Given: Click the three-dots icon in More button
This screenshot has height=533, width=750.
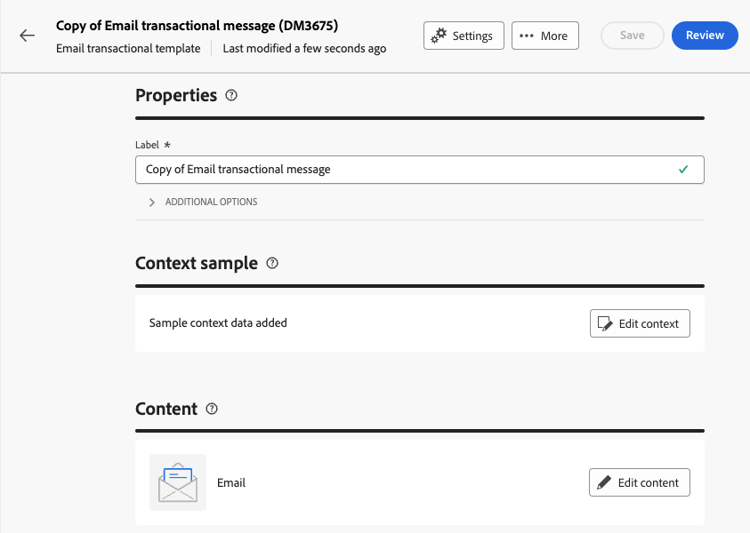Looking at the screenshot, I should tap(527, 35).
